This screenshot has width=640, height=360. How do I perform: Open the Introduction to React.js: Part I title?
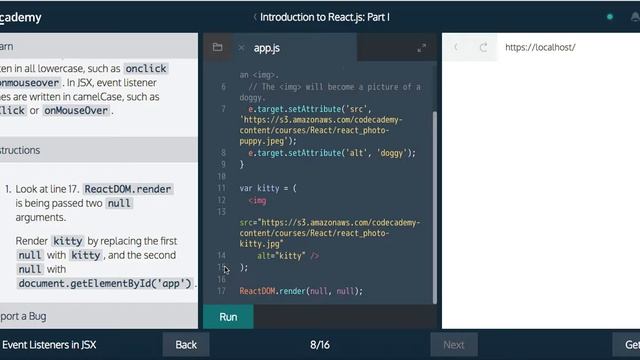pos(325,17)
